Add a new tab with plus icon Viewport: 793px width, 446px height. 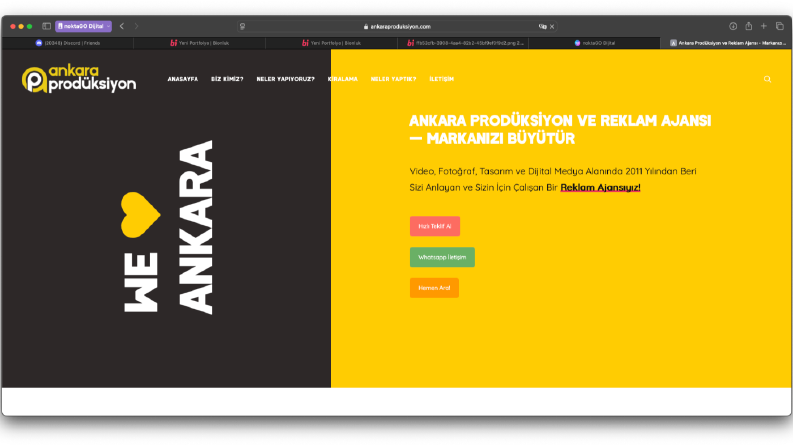coord(764,26)
